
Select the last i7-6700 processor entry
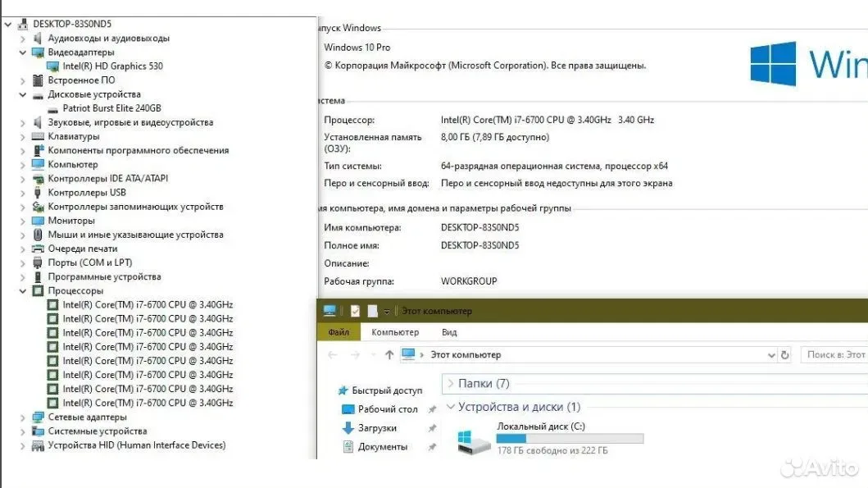(148, 404)
